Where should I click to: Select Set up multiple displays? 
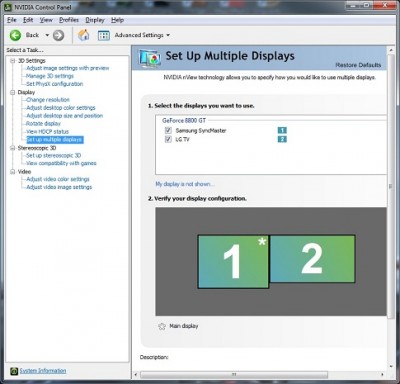(x=55, y=140)
